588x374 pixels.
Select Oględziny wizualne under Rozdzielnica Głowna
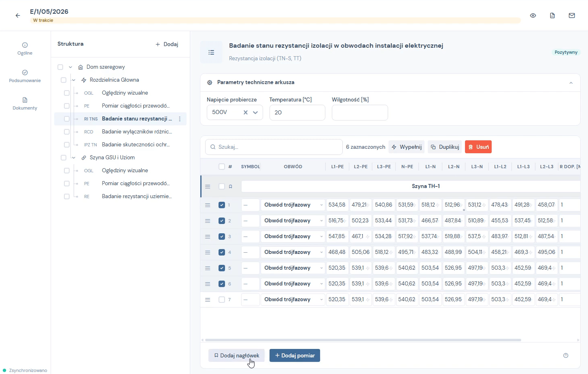[x=125, y=93]
